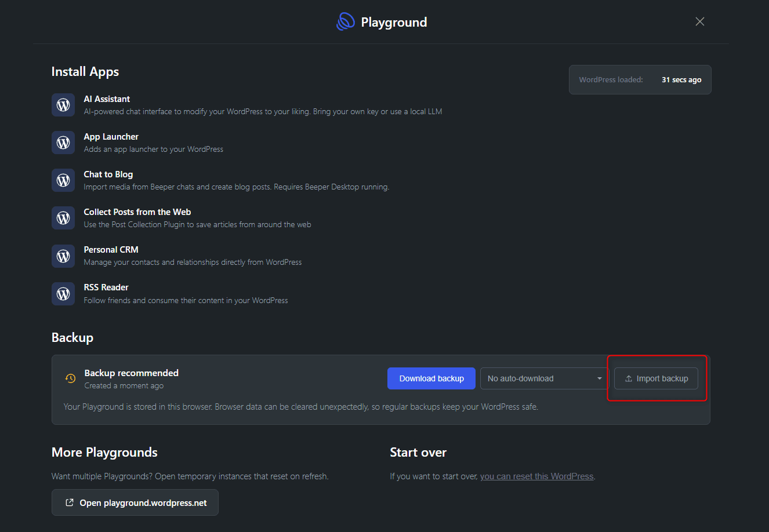Click the Import backup button

coord(656,378)
